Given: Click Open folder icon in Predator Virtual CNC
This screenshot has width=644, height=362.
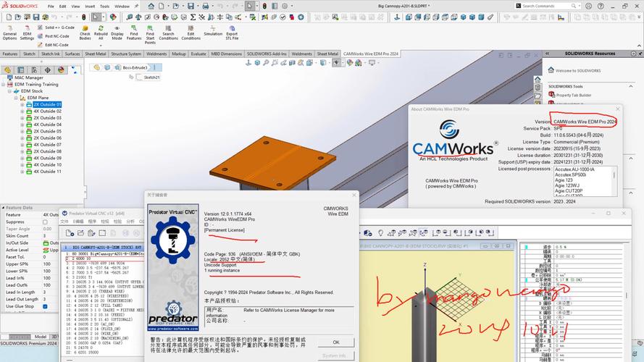Looking at the screenshot, I should 80,232.
